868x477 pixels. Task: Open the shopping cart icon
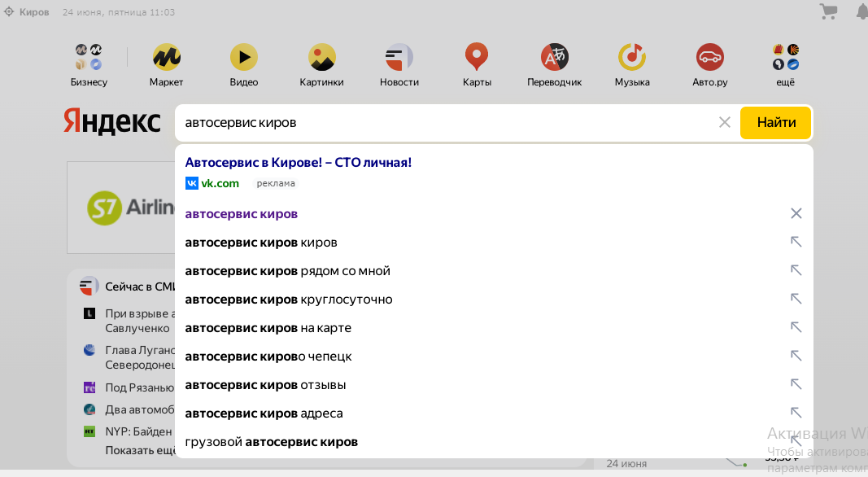pyautogui.click(x=829, y=11)
